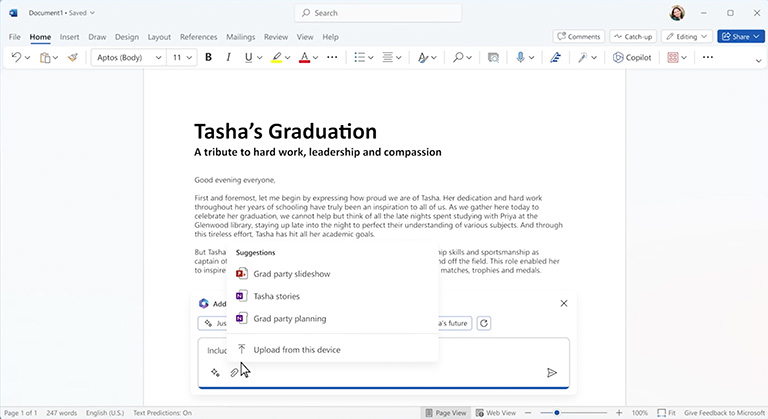Screen dimensions: 768x419
Task: Toggle bold formatting in the ribbon
Action: 209,58
